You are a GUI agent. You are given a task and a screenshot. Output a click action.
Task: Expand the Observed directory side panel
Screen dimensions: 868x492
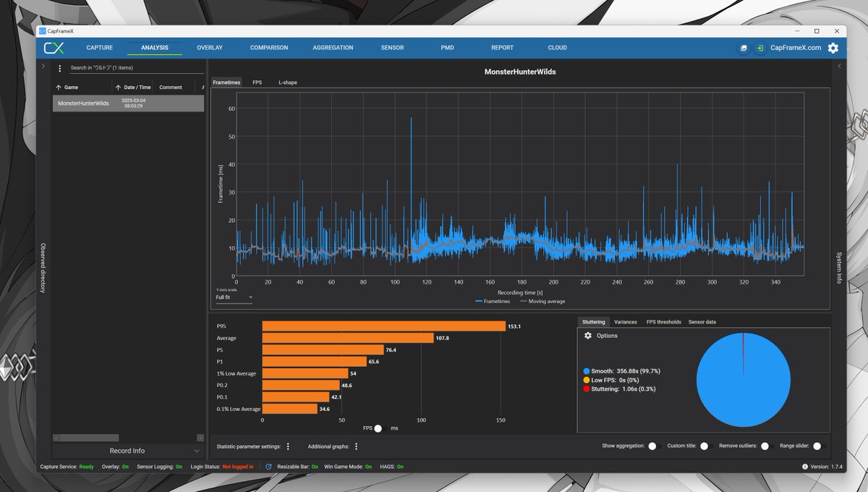(43, 268)
